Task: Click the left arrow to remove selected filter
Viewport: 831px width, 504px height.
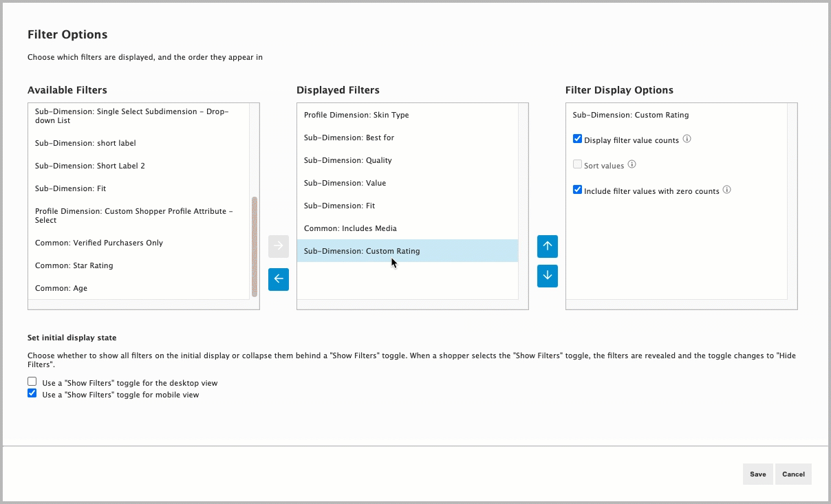Action: 279,279
